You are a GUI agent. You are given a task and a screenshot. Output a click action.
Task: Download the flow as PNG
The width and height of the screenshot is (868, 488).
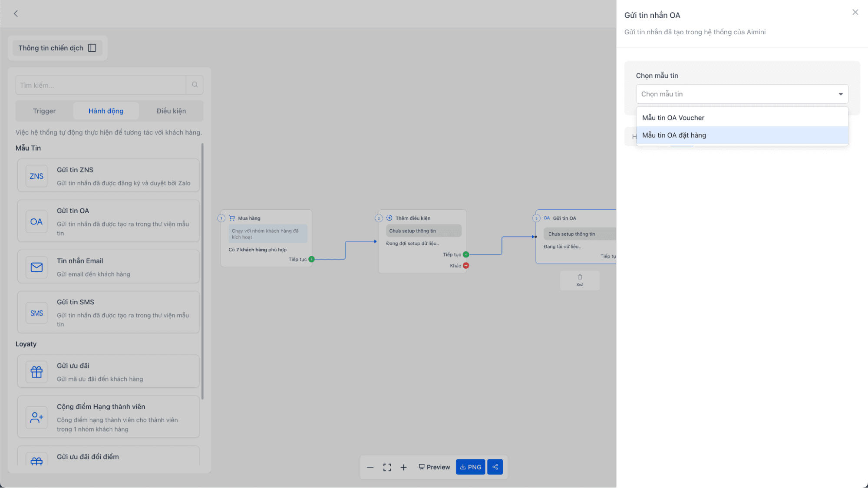[x=470, y=467]
